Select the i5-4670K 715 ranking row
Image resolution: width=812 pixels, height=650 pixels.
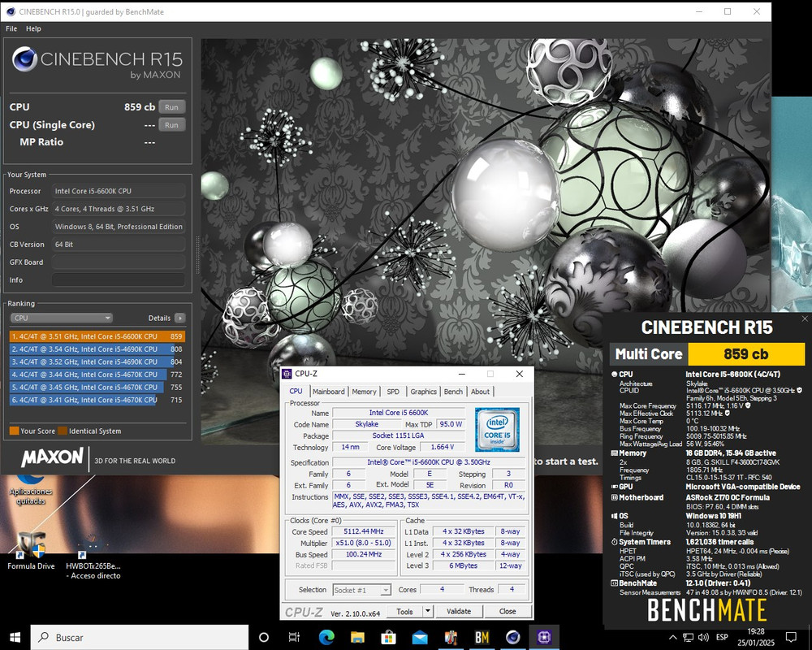point(97,400)
